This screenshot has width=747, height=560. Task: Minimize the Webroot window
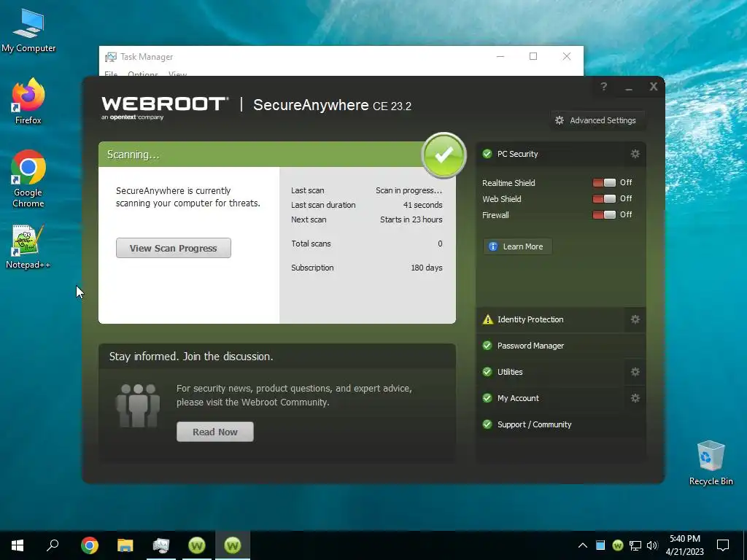(x=629, y=87)
